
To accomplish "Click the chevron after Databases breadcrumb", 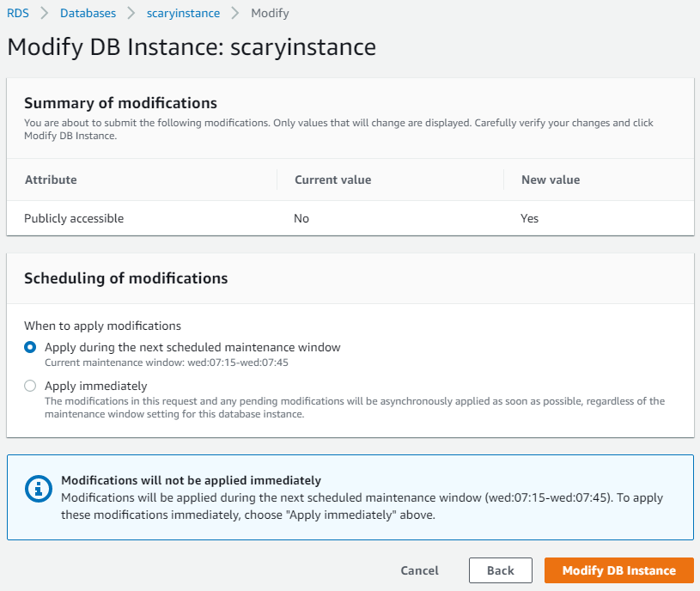I will click(131, 14).
